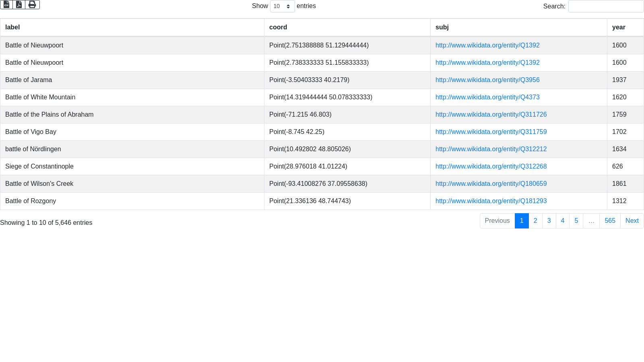The height and width of the screenshot is (362, 644).
Task: Go to page 3 of results
Action: tap(549, 221)
